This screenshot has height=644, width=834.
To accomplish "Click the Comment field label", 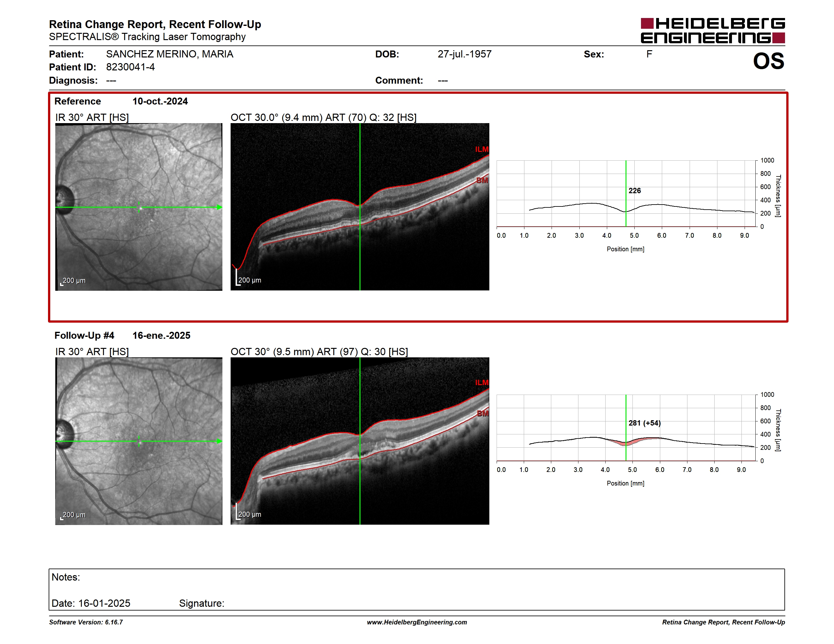I will tap(399, 80).
